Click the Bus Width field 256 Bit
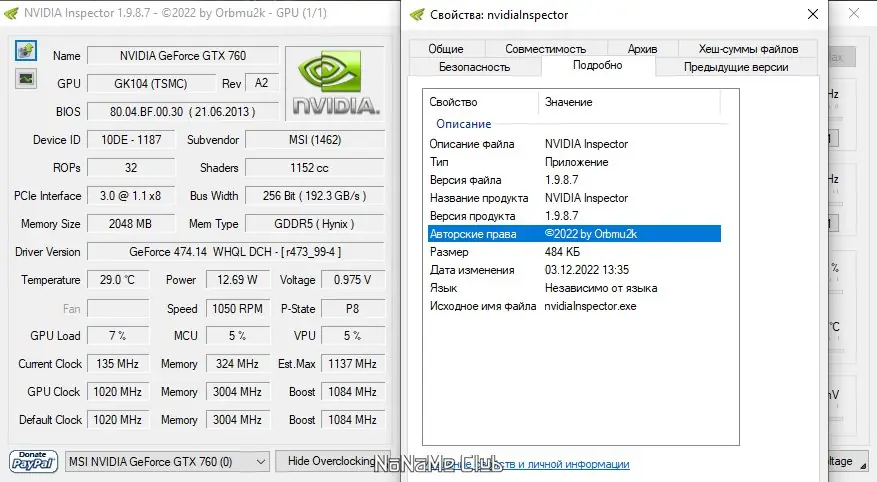 tap(315, 196)
